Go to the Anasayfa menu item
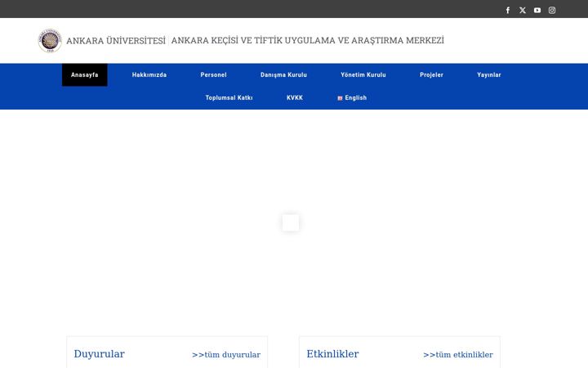Screen dimensions: 588x368 (x=85, y=74)
